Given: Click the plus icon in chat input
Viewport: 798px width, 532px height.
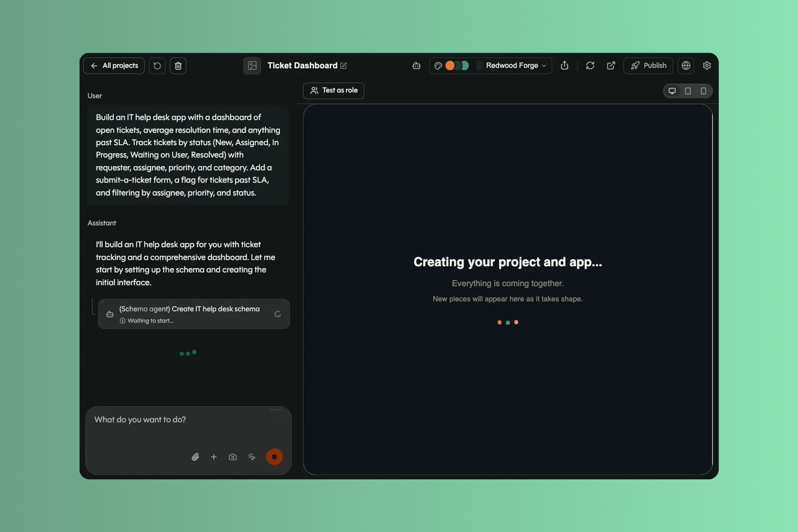Looking at the screenshot, I should click(x=214, y=457).
